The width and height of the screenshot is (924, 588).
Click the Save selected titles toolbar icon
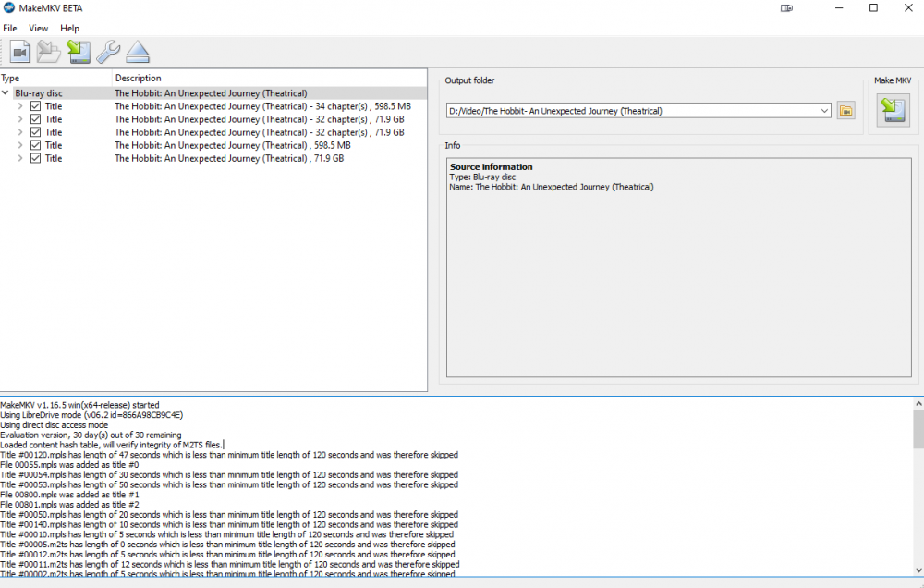click(79, 52)
